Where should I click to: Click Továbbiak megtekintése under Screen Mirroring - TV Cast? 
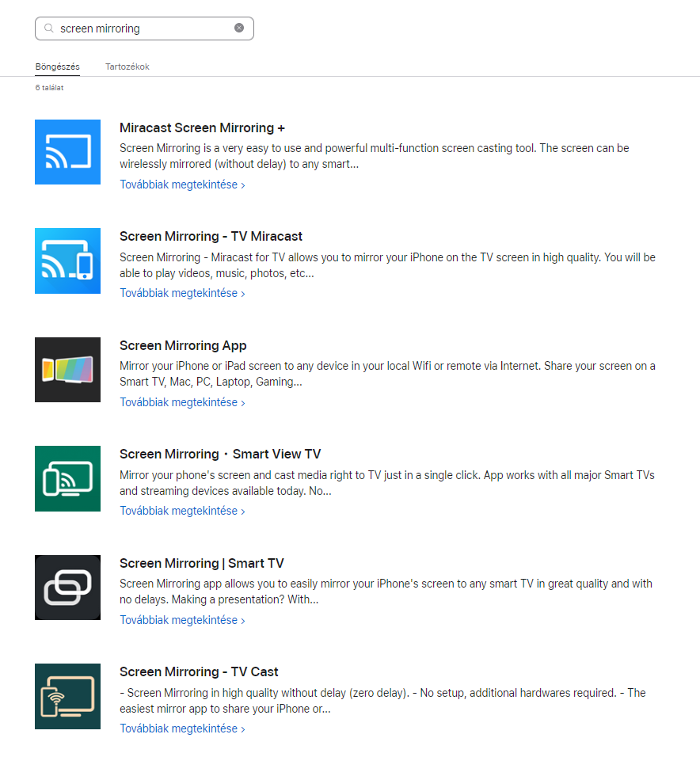182,729
